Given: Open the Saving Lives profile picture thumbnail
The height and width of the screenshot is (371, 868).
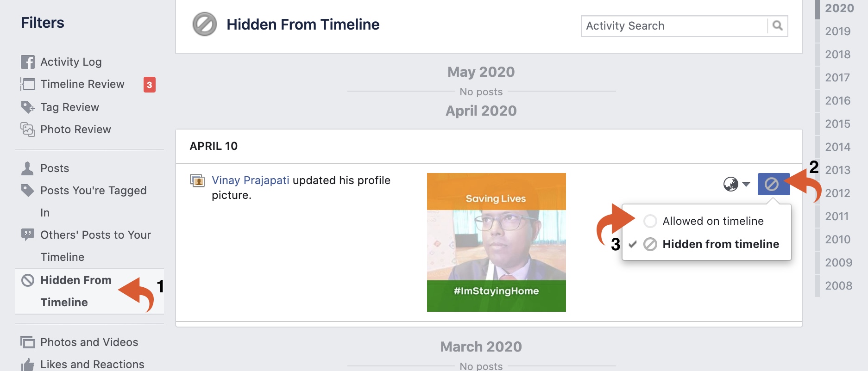Looking at the screenshot, I should coord(497,242).
